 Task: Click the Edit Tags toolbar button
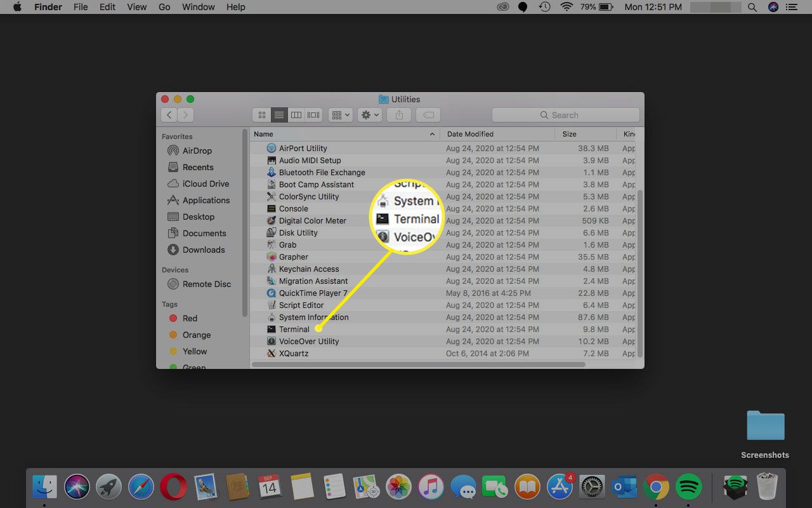tap(428, 115)
